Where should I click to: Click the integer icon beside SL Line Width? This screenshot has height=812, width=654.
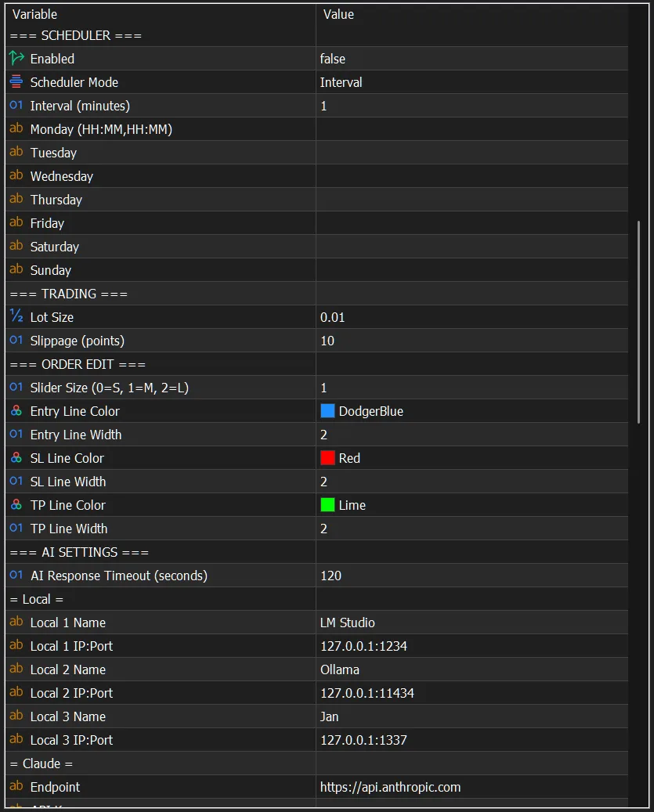pos(16,481)
